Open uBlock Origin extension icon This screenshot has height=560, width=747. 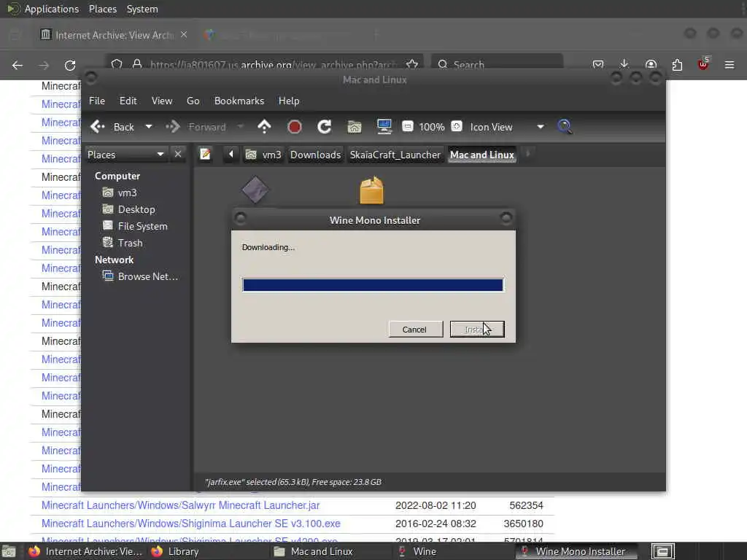coord(703,64)
